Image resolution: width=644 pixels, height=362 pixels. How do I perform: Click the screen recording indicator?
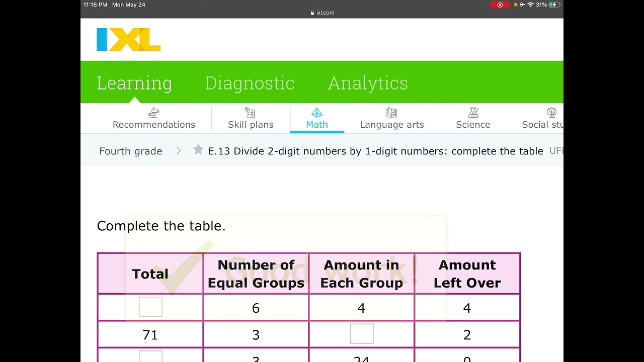(500, 5)
